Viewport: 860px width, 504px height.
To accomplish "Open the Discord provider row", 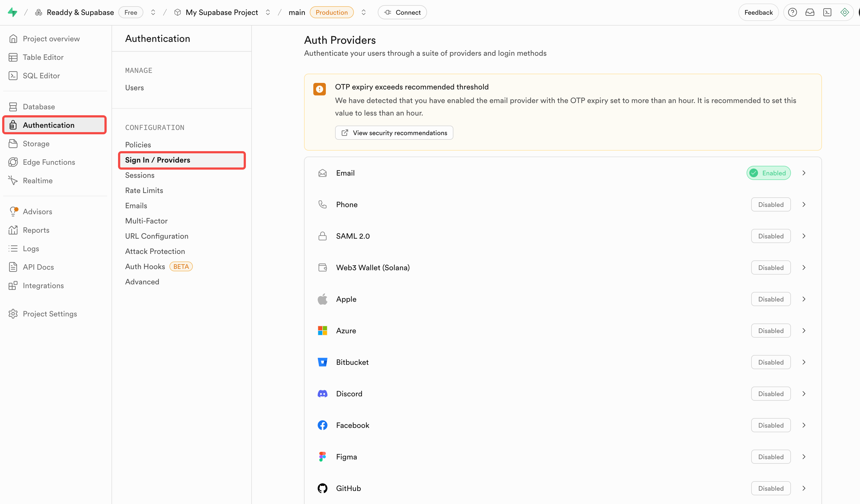I will (349, 394).
